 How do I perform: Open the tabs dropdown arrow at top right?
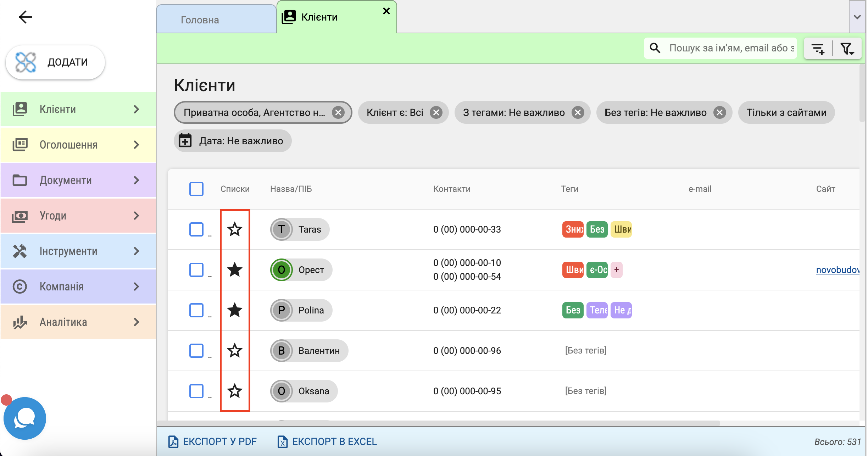pyautogui.click(x=857, y=17)
